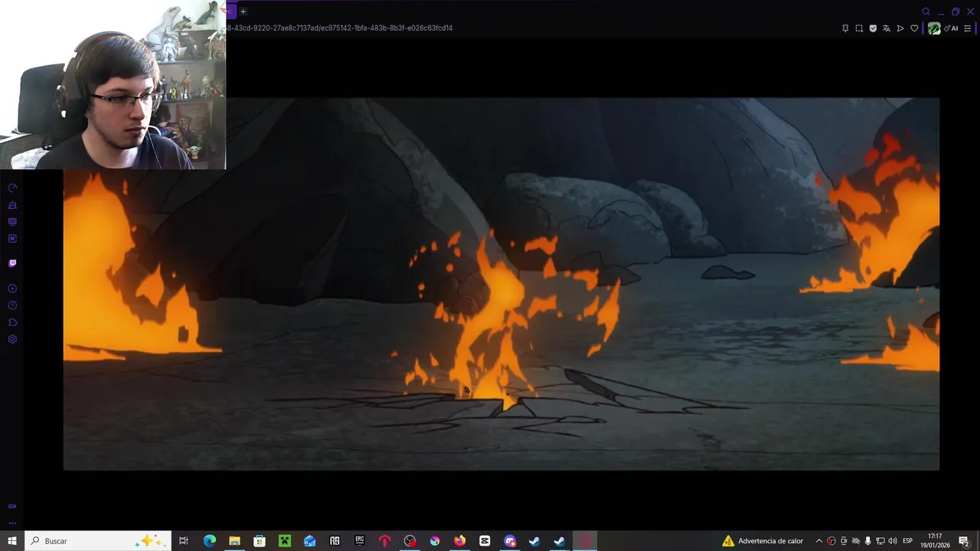
Task: Click the video player fire scene
Action: [501, 283]
